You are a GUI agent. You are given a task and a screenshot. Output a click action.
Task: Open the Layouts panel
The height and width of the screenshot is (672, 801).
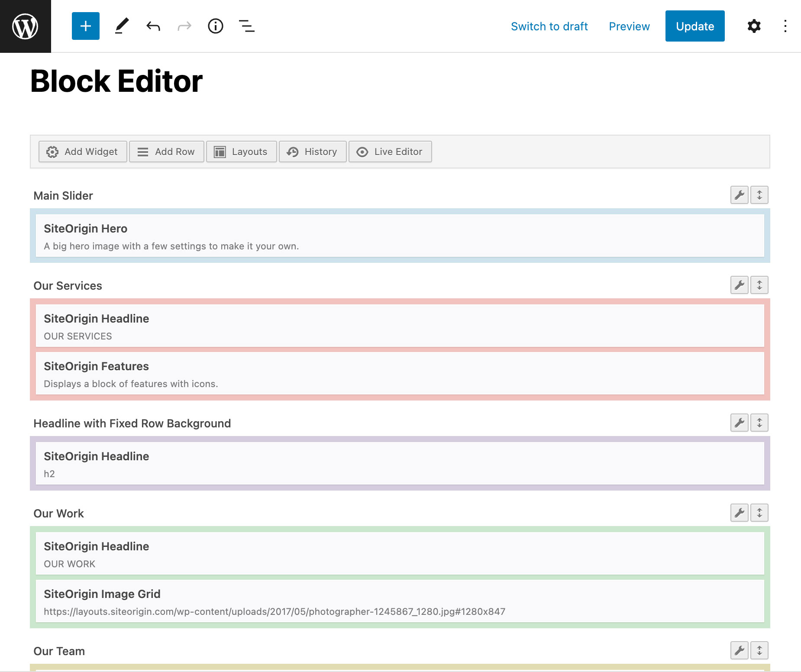coord(242,152)
